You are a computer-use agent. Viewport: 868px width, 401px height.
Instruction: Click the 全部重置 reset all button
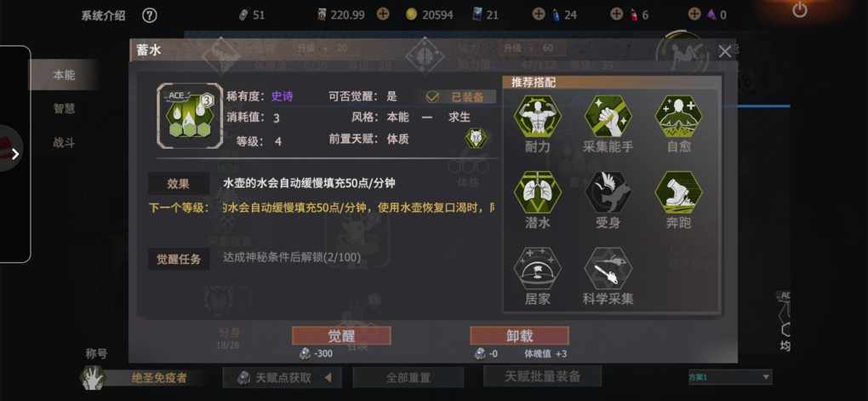click(408, 378)
